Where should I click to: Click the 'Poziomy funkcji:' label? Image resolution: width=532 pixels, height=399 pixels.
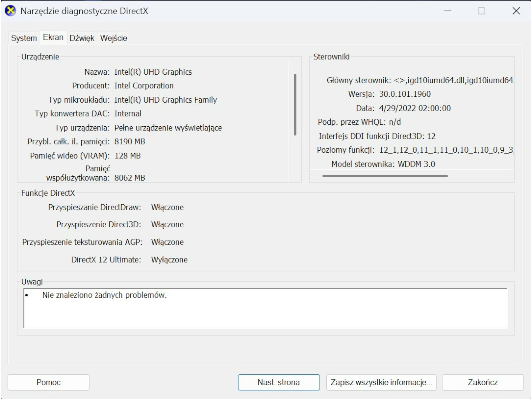[346, 150]
